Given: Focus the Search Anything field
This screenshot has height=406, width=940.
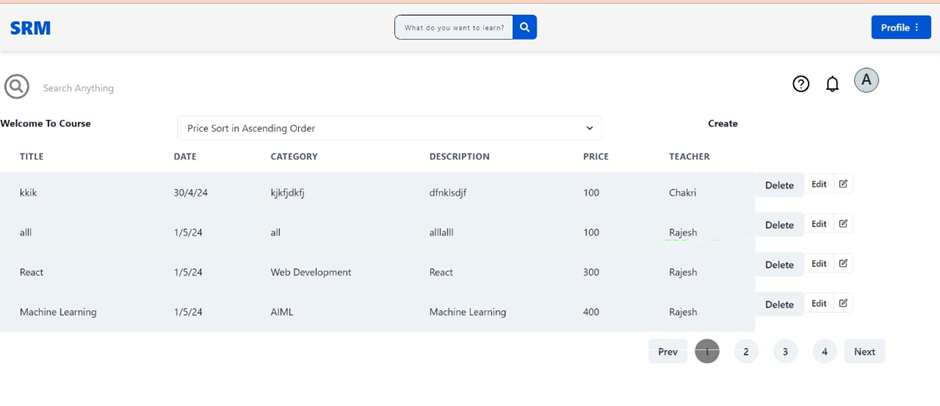Looking at the screenshot, I should (78, 88).
